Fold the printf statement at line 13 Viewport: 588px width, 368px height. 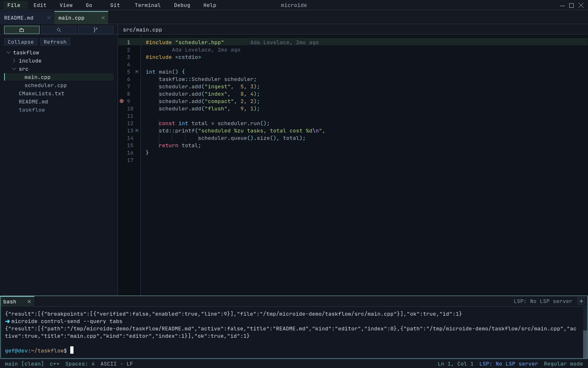tap(137, 130)
